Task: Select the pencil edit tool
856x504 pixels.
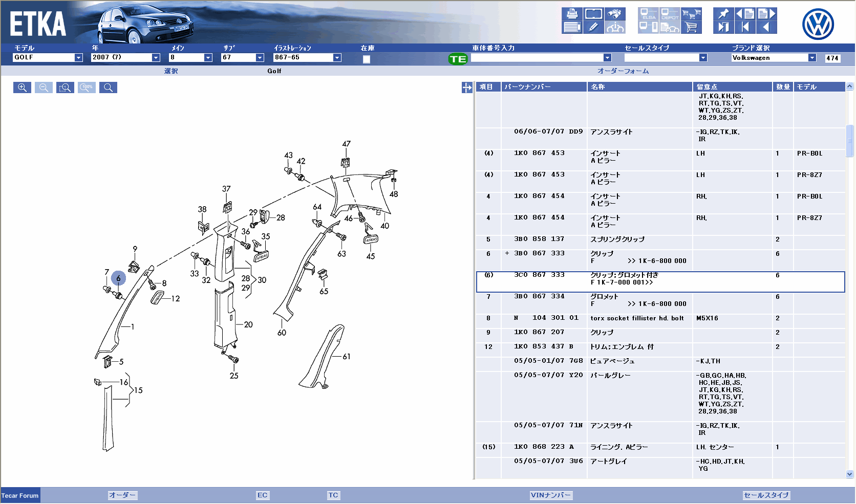Action: (x=593, y=27)
